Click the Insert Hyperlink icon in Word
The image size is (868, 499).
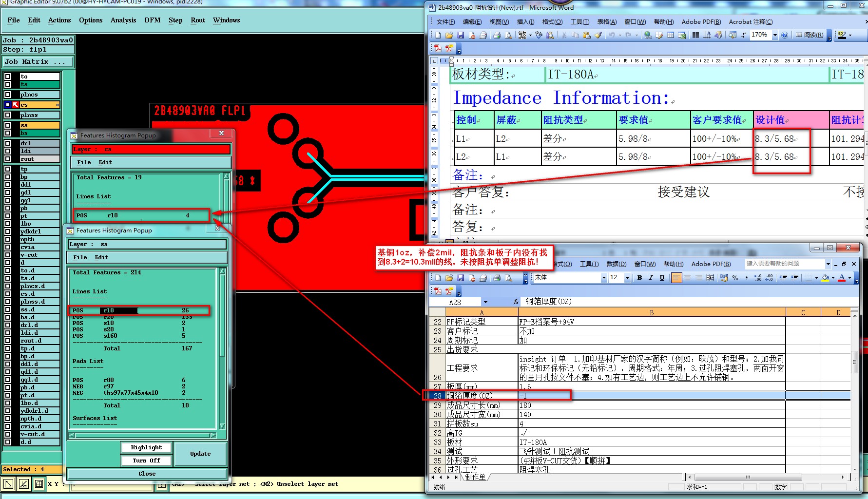[648, 35]
